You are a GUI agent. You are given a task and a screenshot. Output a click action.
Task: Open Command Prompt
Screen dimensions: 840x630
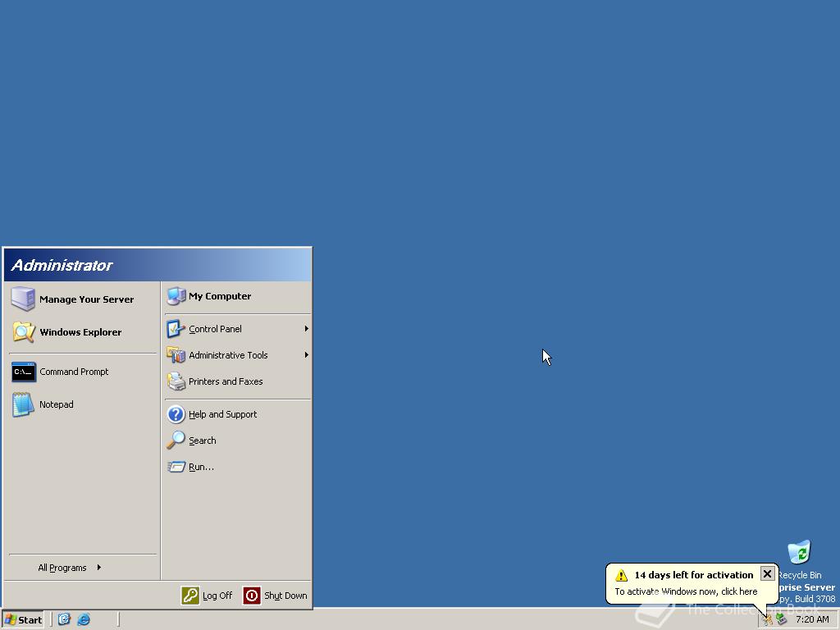[83, 372]
